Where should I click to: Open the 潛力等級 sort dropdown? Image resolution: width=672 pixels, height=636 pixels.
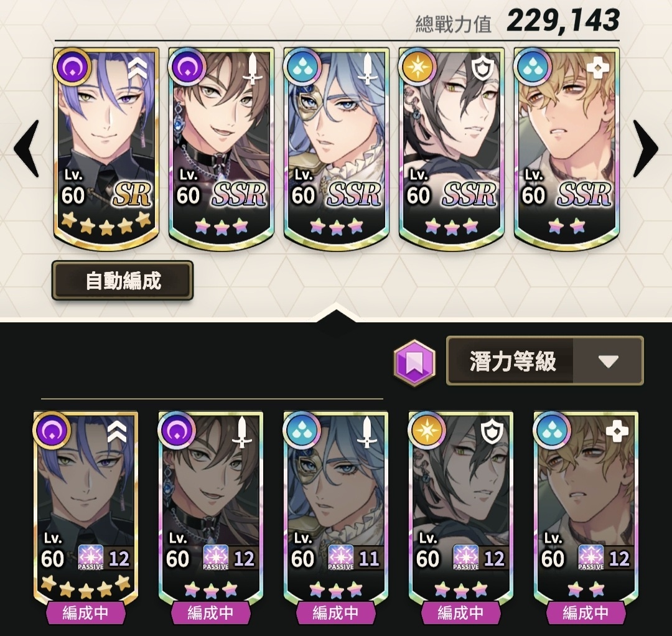click(x=544, y=361)
